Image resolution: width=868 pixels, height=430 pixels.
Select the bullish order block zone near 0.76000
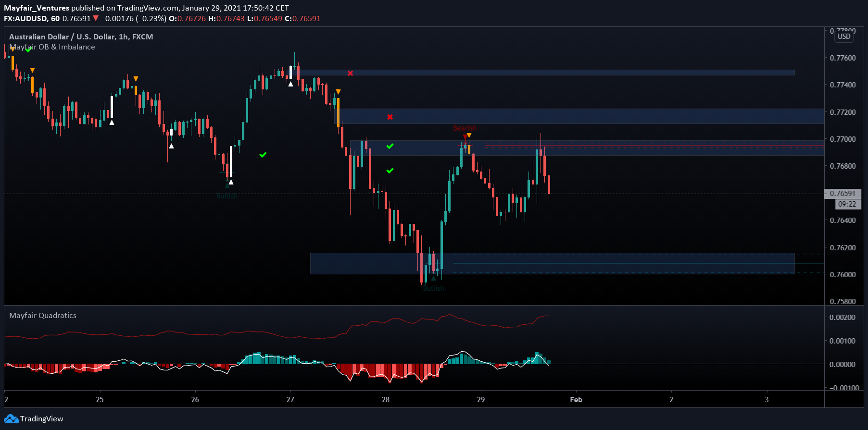552,263
